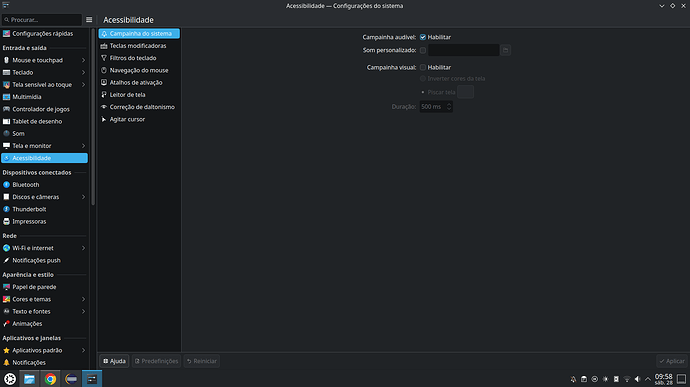Screen dimensions: 690x387
Task: Open Som settings
Action: 44,133
